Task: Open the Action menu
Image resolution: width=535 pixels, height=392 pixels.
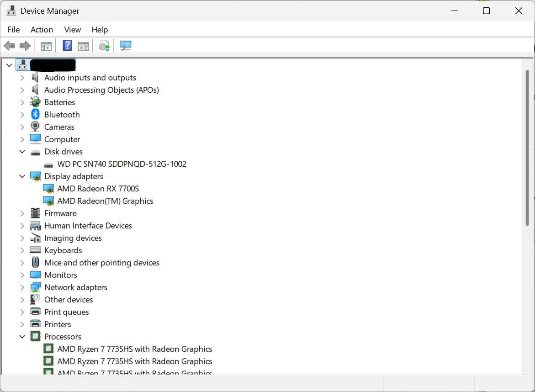Action: [42, 30]
